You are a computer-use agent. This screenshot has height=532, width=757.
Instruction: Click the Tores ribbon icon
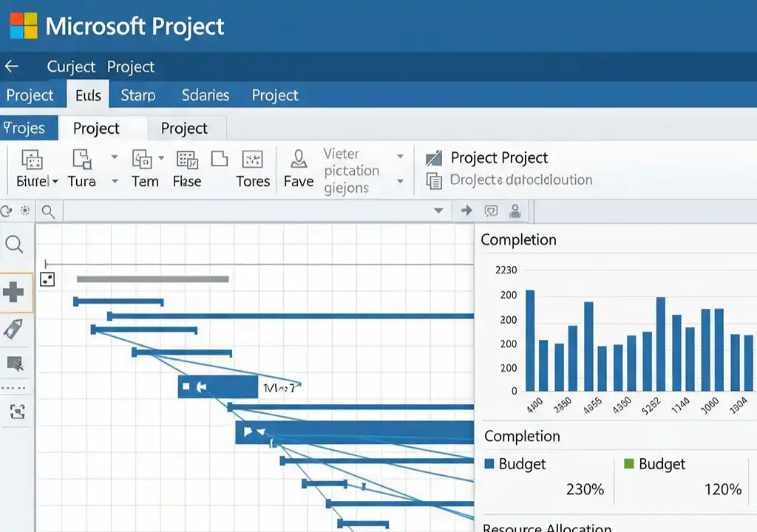pos(253,160)
